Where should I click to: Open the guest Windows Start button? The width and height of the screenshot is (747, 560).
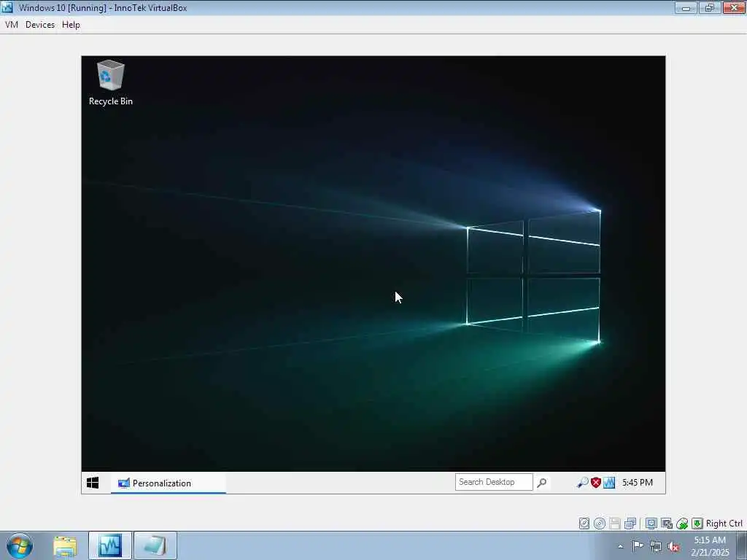93,483
